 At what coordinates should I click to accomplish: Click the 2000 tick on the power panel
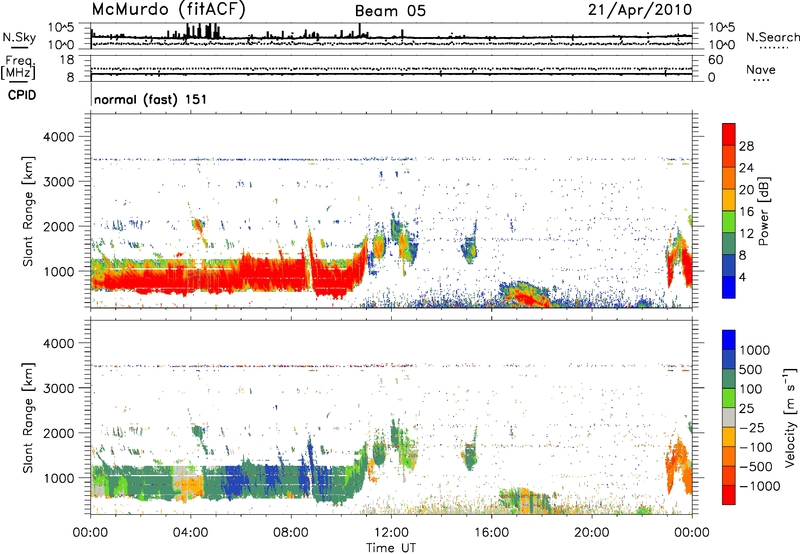click(x=59, y=226)
